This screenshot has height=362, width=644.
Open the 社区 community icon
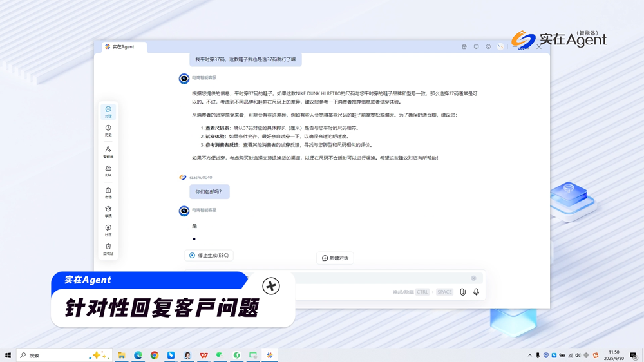point(108,230)
